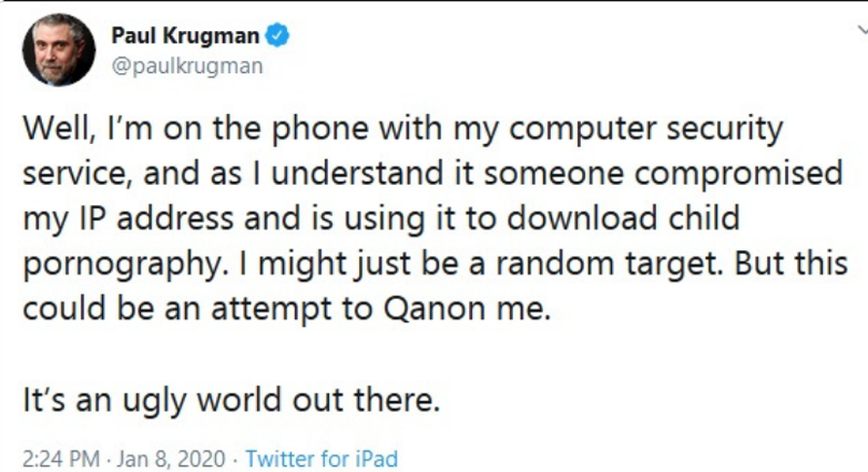Open the 2:24 PM timestamp
Screen dimensions: 868x472
[61, 458]
